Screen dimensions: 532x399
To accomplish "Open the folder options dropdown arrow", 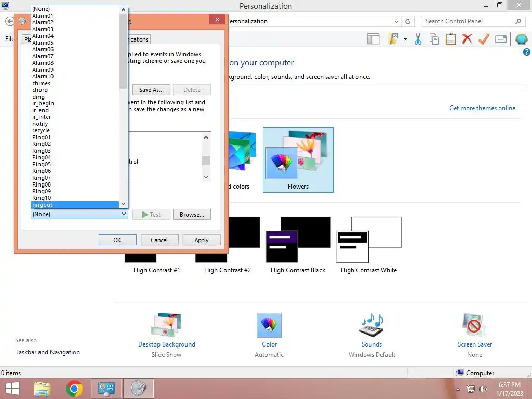I will point(405,39).
